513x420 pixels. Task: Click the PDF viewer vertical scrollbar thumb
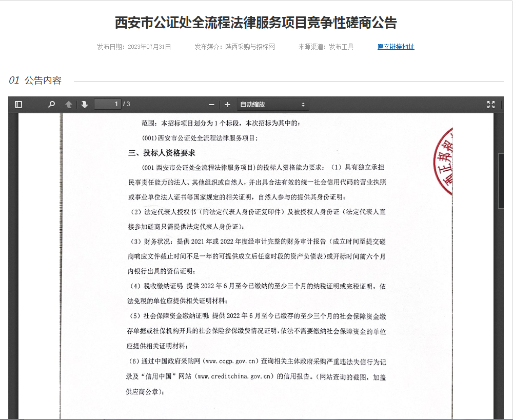[501, 181]
